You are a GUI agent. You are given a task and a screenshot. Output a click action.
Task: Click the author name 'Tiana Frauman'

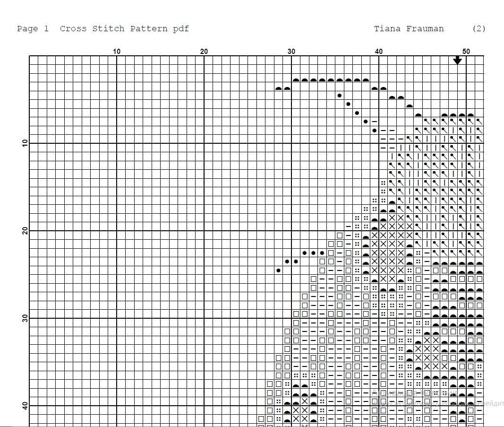(x=409, y=29)
